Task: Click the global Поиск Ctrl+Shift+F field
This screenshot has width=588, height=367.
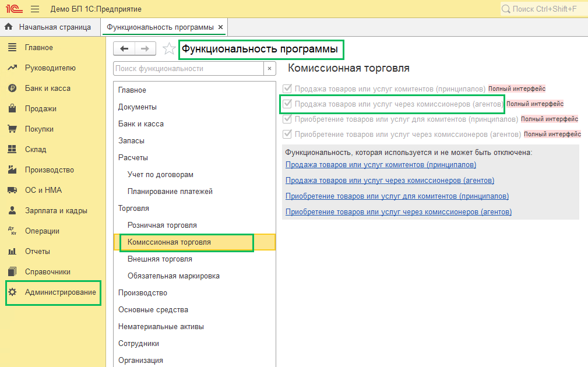Action: click(x=544, y=9)
